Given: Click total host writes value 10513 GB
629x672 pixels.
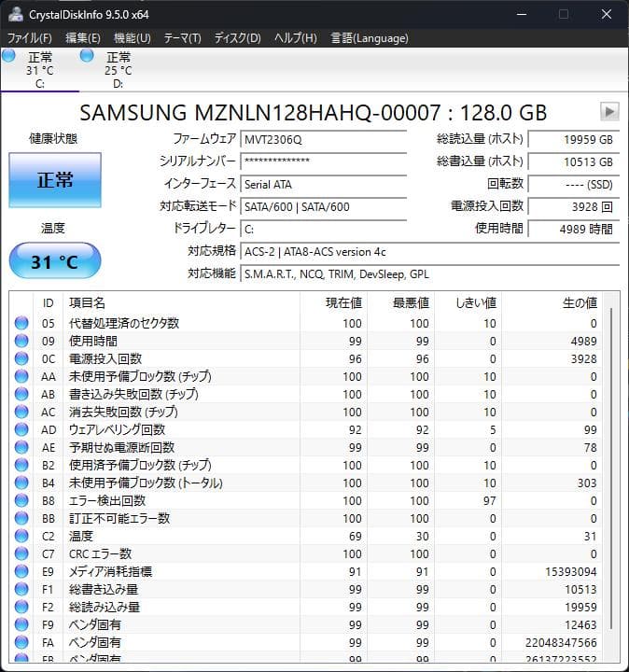Looking at the screenshot, I should click(x=574, y=162).
